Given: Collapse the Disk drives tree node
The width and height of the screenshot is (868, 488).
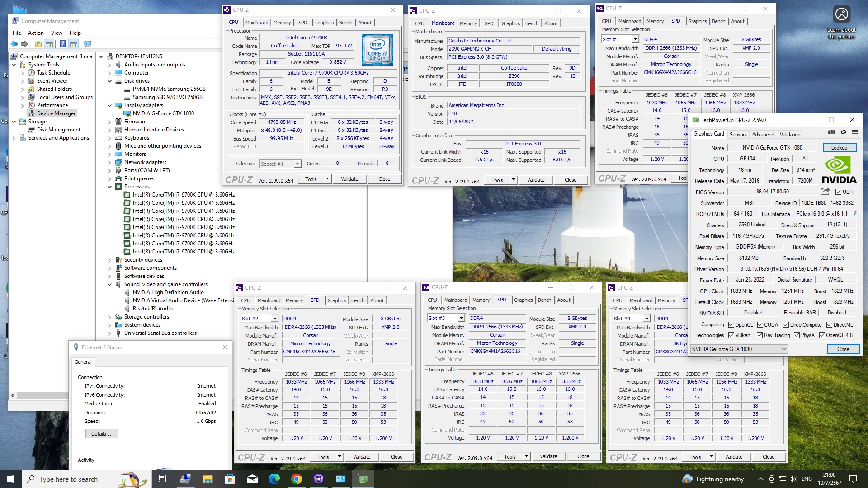Looking at the screenshot, I should click(109, 81).
